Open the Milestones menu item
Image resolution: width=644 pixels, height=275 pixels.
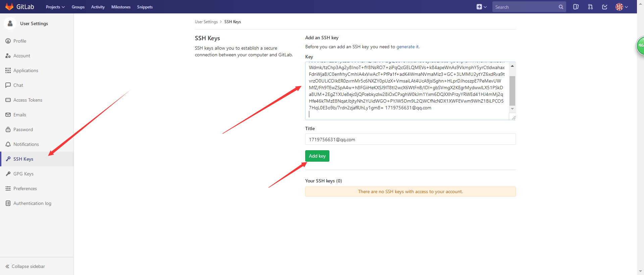(121, 7)
